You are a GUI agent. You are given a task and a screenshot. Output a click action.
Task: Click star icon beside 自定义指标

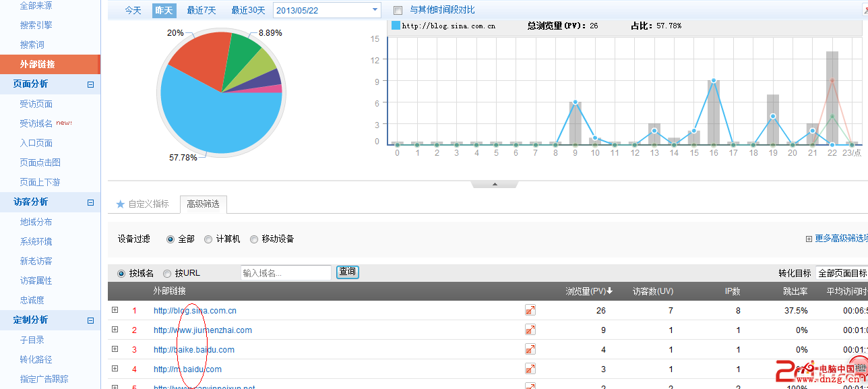pos(121,204)
